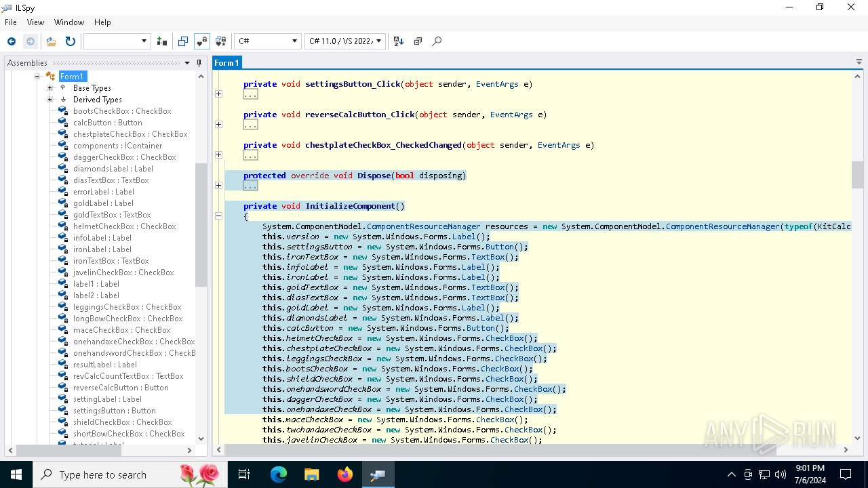Open the Help menu

pyautogui.click(x=102, y=22)
